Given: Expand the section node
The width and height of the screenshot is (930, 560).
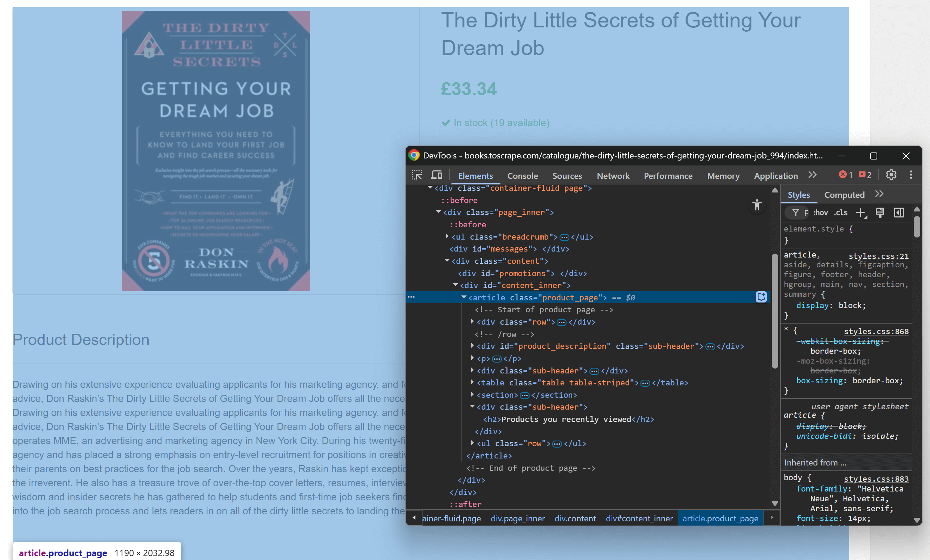Looking at the screenshot, I should pos(472,394).
